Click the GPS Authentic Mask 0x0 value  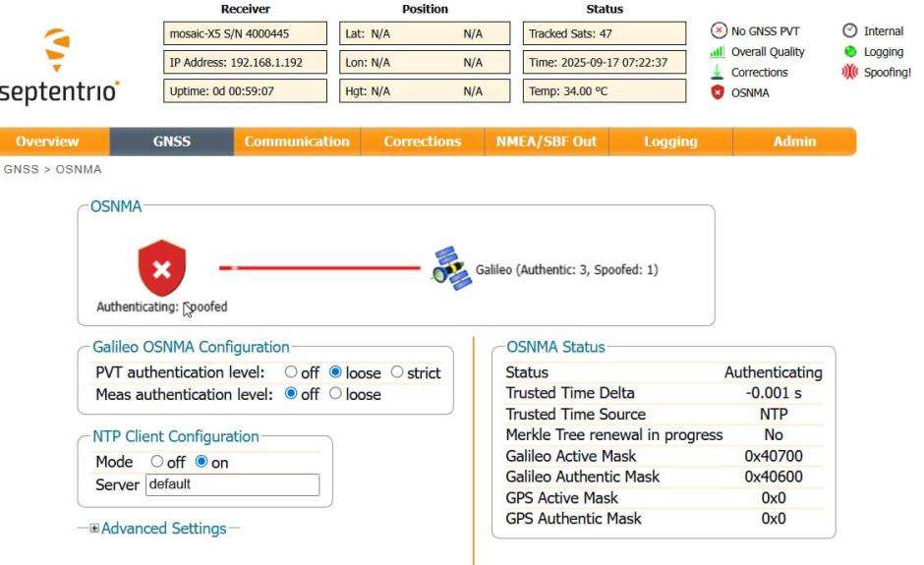point(774,519)
